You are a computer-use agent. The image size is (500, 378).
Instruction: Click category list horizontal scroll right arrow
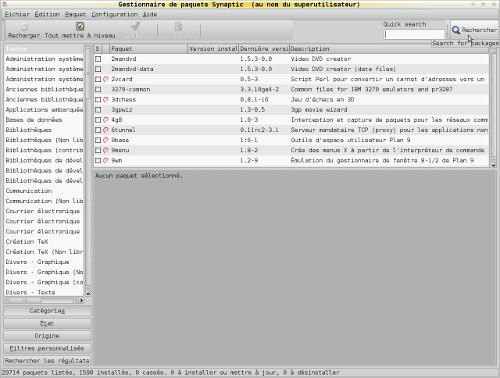click(x=81, y=300)
